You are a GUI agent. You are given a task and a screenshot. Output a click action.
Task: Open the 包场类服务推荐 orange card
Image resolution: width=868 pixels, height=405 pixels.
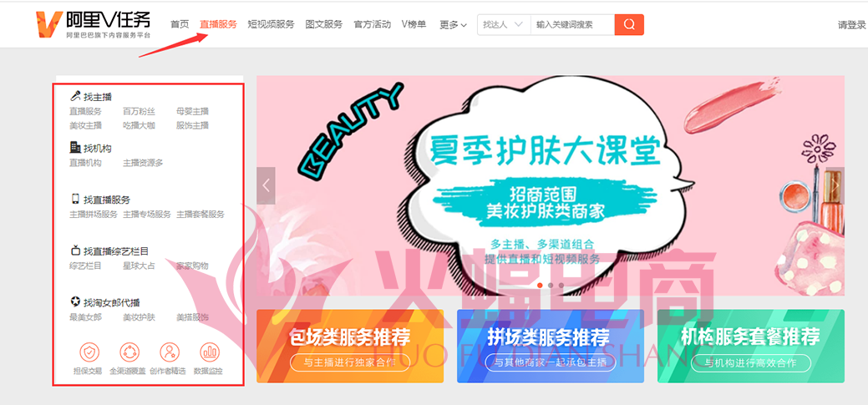point(350,346)
